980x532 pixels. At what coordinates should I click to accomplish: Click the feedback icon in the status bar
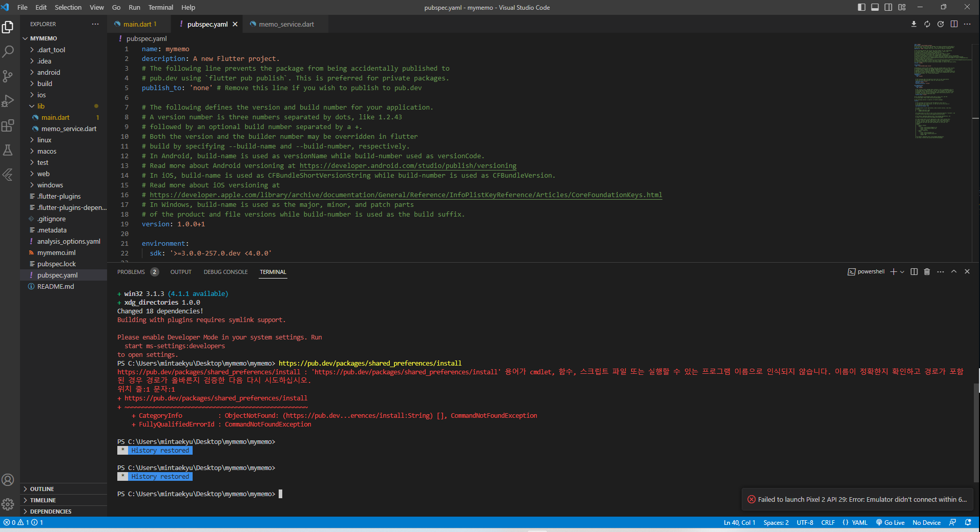(x=952, y=523)
